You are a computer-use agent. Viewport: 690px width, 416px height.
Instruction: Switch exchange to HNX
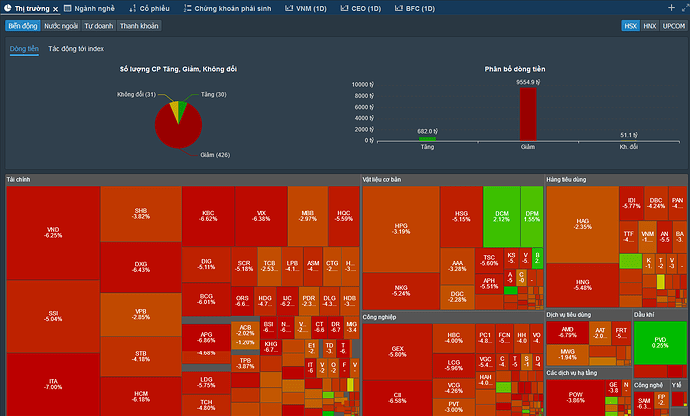coord(650,26)
